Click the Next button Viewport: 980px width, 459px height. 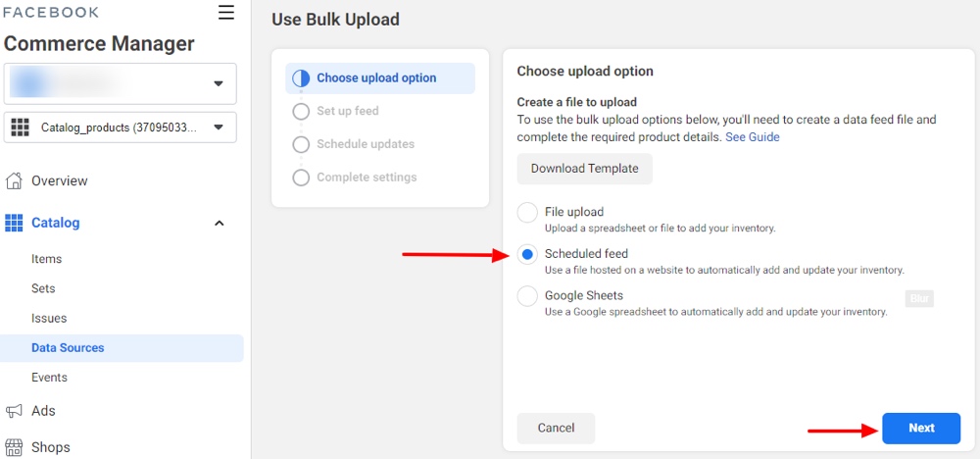tap(921, 429)
